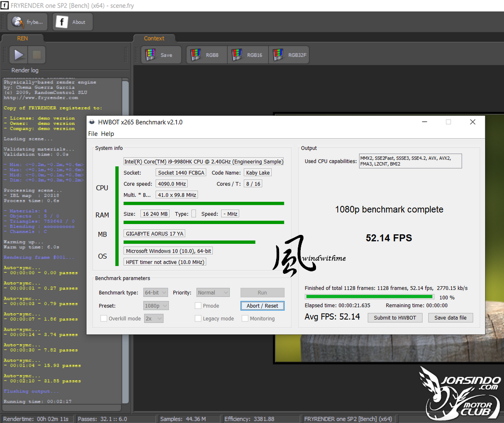Open the Overkill 2x multiplier dropdown
Viewport: 504px width, 423px height.
(x=154, y=319)
